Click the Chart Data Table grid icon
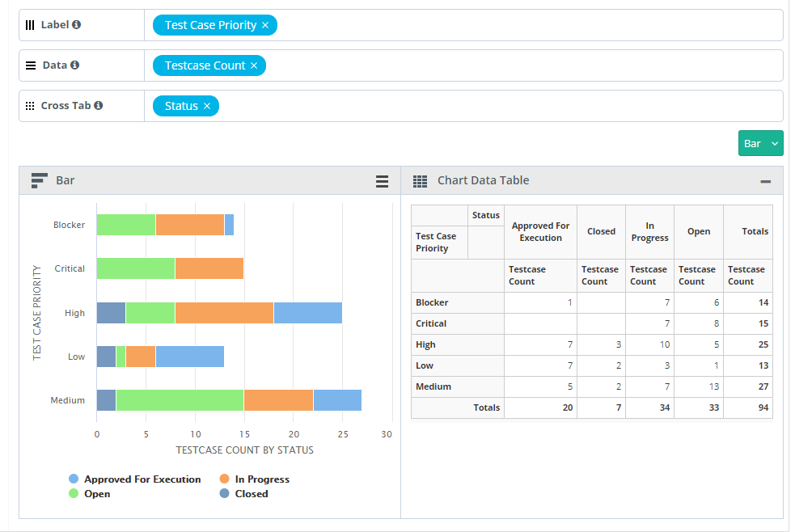The width and height of the screenshot is (795, 532). click(420, 181)
